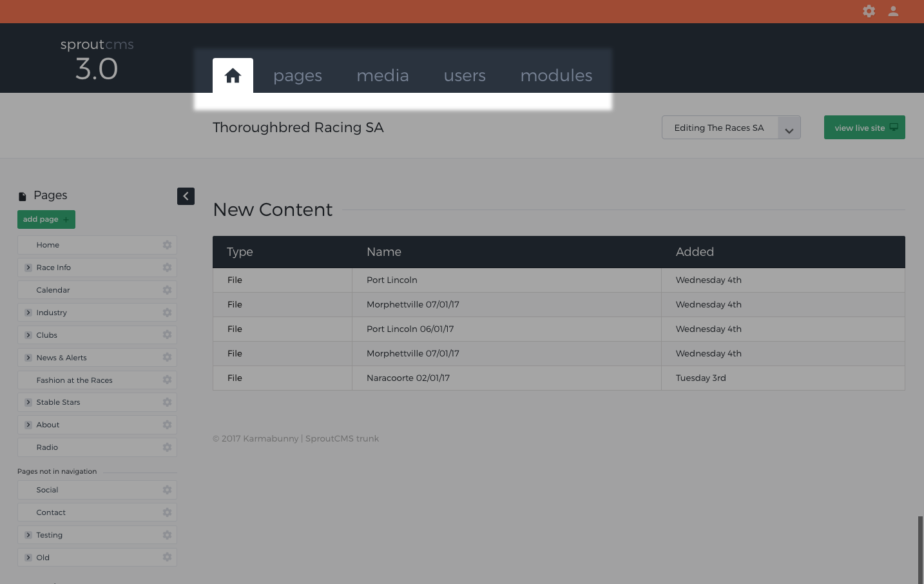
Task: Switch to the pages tab
Action: coord(298,75)
